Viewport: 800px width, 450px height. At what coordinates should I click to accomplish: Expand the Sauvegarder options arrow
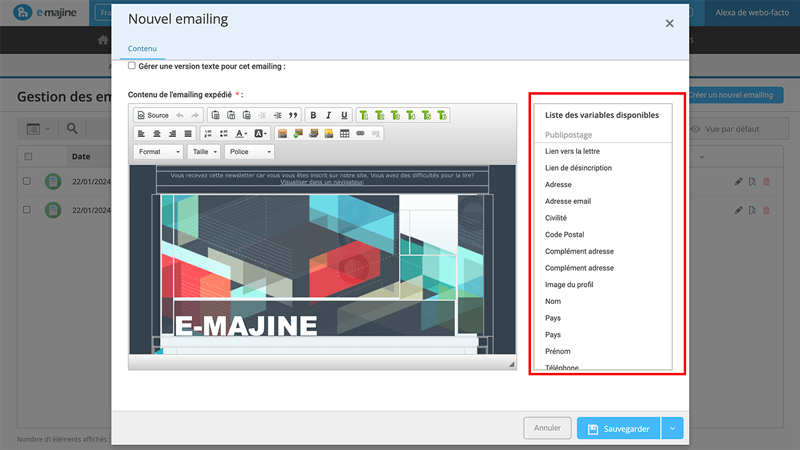672,429
